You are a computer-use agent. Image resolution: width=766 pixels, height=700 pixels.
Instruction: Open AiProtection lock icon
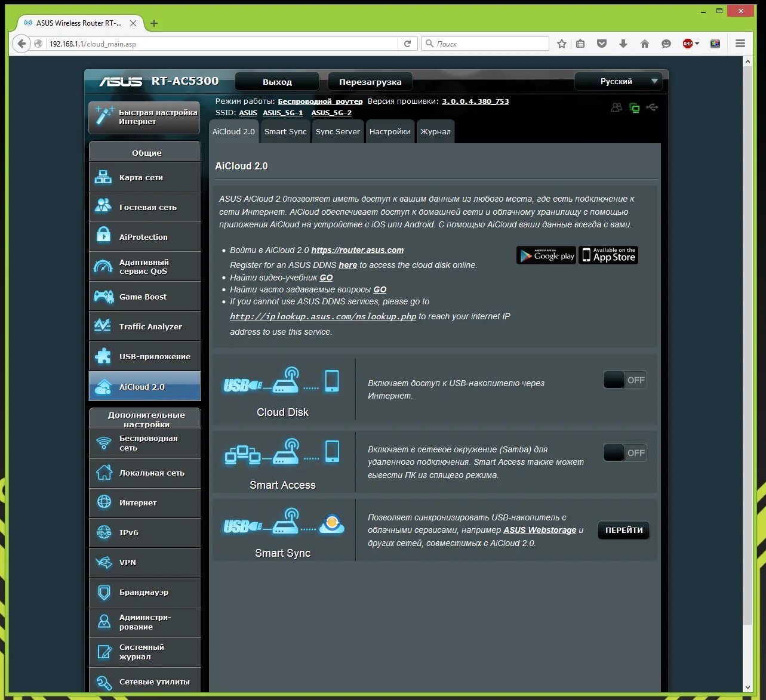pos(103,236)
